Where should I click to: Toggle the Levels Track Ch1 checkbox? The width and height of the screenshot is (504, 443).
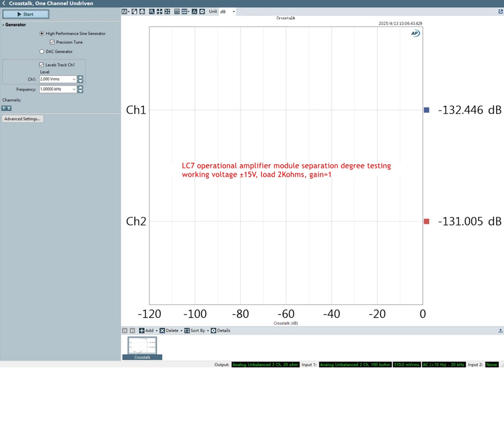(41, 65)
